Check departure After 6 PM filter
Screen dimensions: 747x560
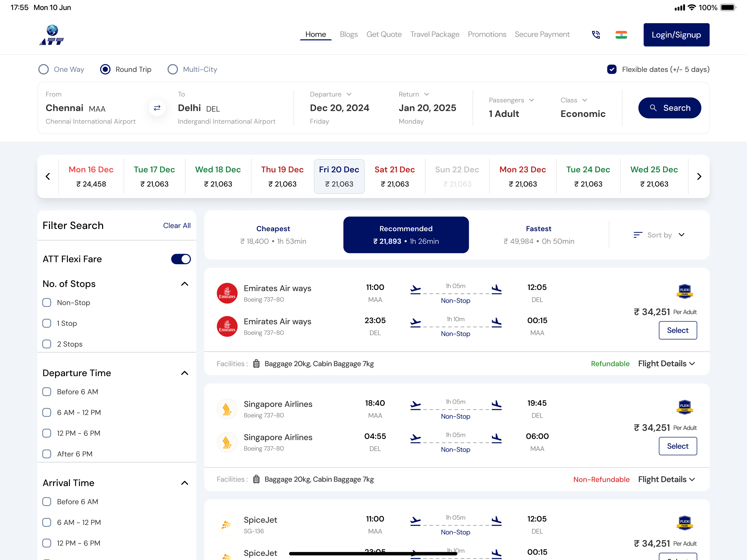[x=47, y=454]
